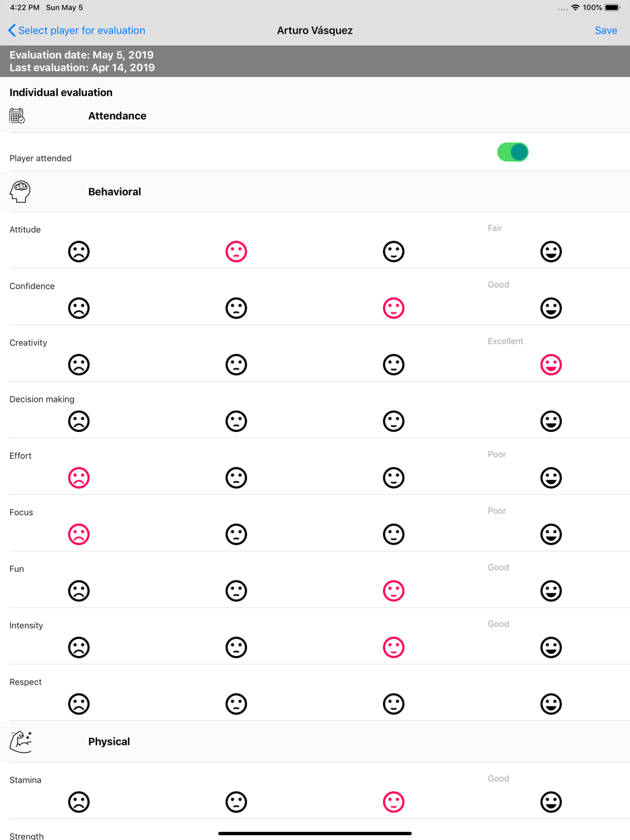Mark Stamina with the sad face
The width and height of the screenshot is (630, 840).
(x=79, y=802)
